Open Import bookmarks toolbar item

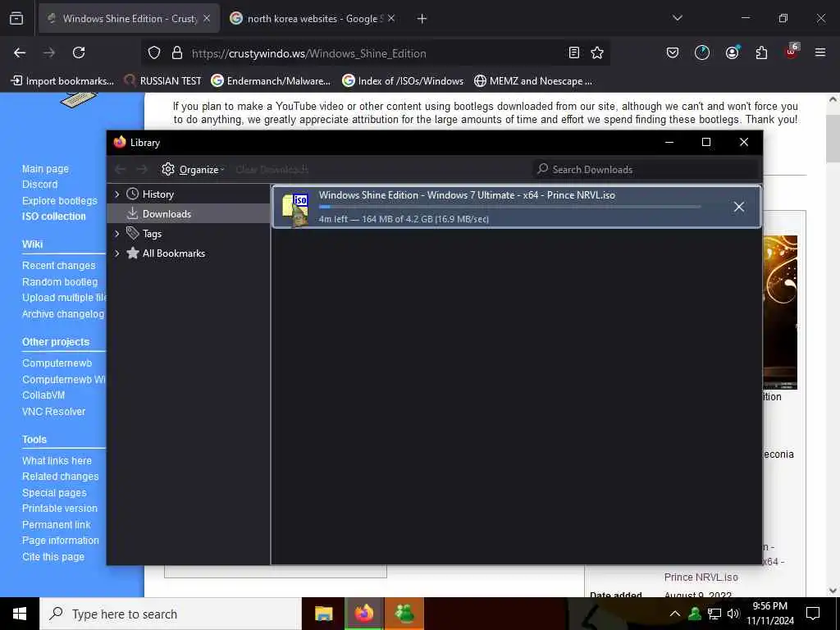click(x=62, y=81)
